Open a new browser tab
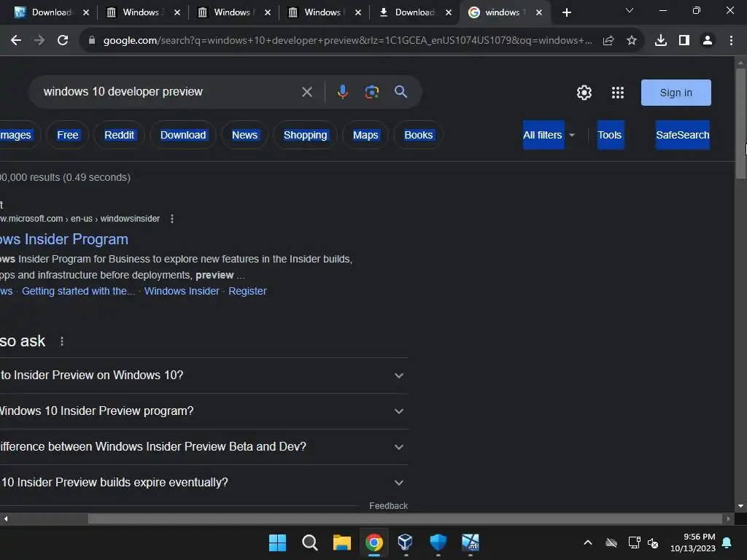 (566, 12)
